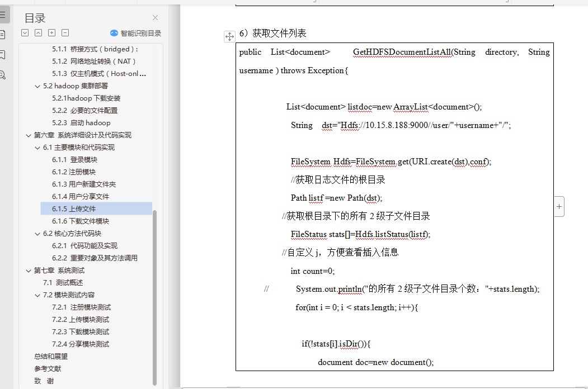
Task: Click the collapse-all-levels up arrow icon
Action: point(38,32)
